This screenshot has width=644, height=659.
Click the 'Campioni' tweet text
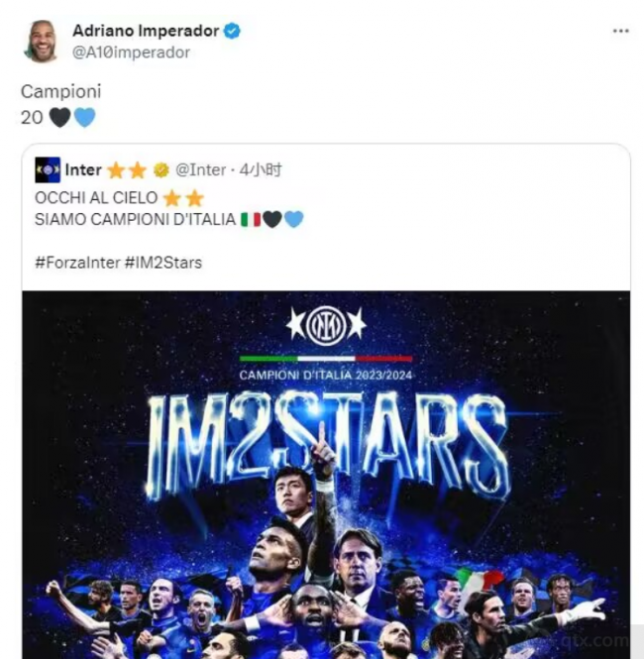(x=61, y=91)
